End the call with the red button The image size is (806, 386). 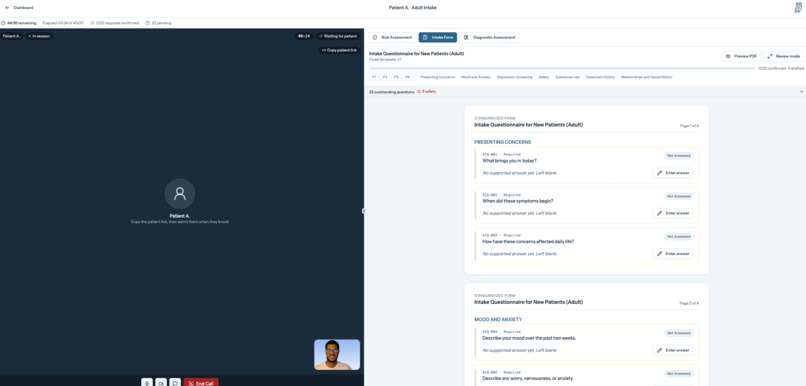coord(201,383)
